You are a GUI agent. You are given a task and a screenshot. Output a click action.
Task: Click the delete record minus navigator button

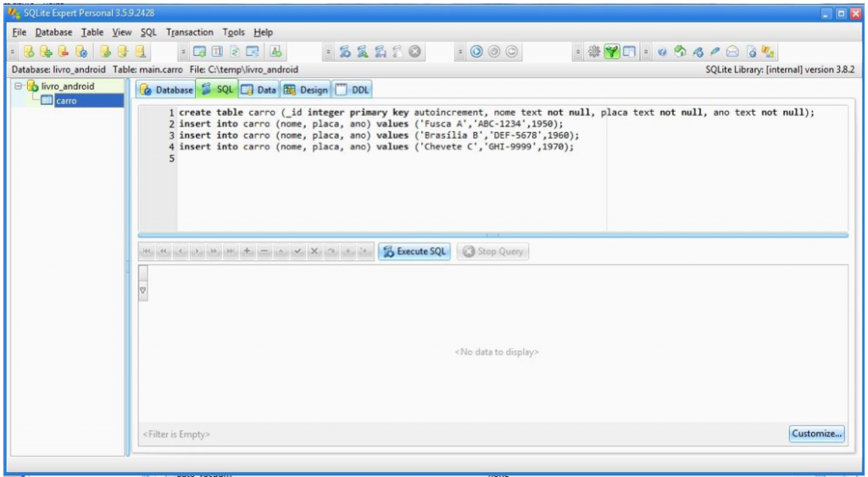pos(264,252)
